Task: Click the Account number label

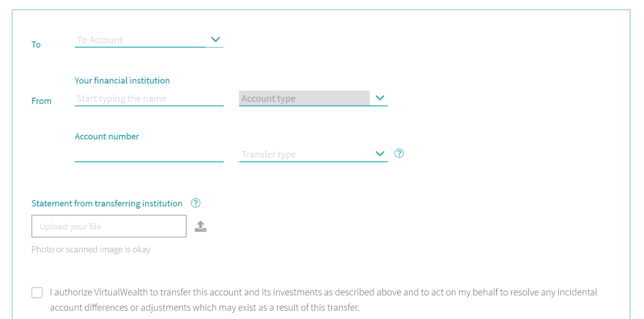Action: [x=107, y=136]
